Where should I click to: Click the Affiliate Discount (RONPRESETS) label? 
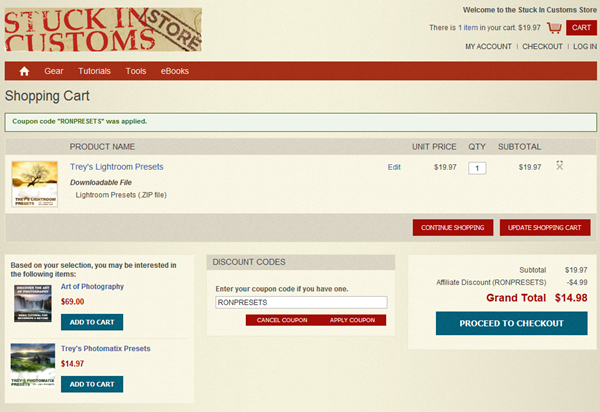[x=491, y=282]
